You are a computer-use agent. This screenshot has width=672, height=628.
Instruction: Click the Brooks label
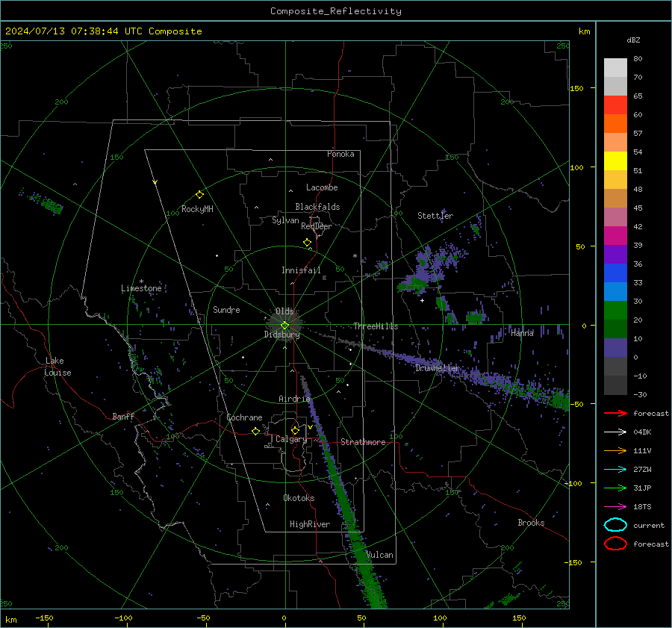click(531, 523)
